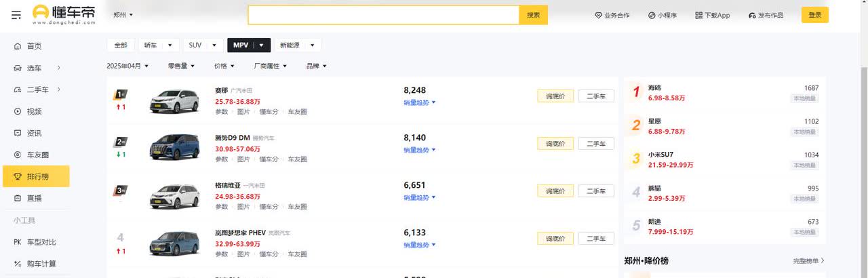Click the 登录 button
This screenshot has width=868, height=278.
click(814, 15)
